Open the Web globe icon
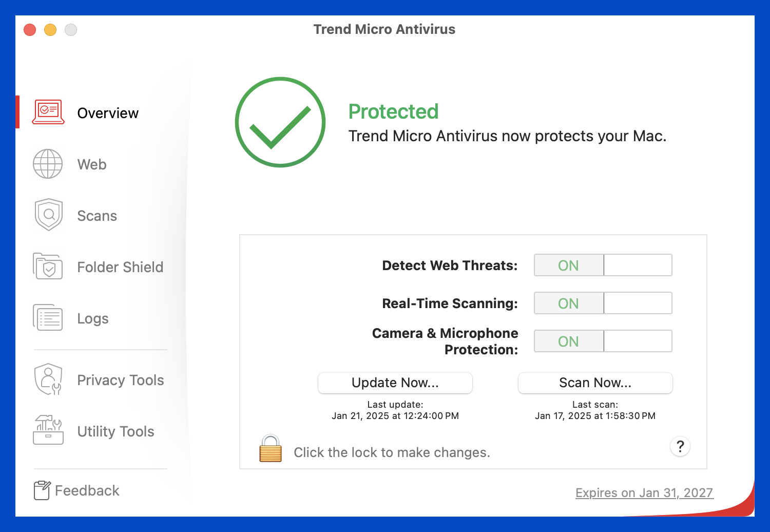770x532 pixels. point(48,164)
